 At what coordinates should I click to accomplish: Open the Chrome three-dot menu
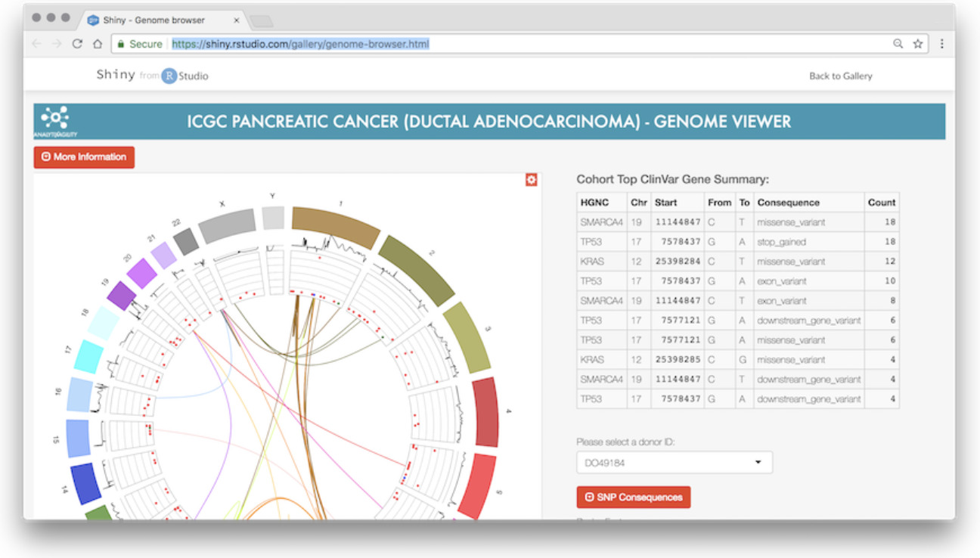941,44
